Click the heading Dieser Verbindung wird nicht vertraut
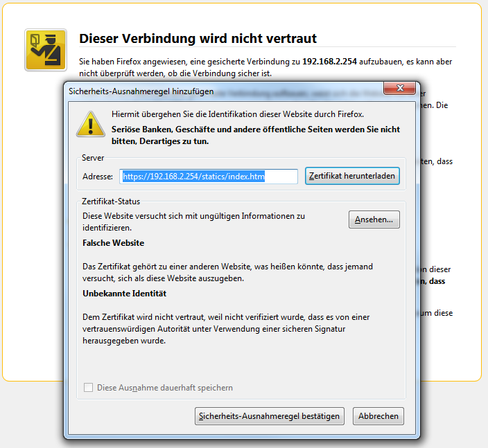Viewport: 488px width, 448px height. [x=198, y=39]
